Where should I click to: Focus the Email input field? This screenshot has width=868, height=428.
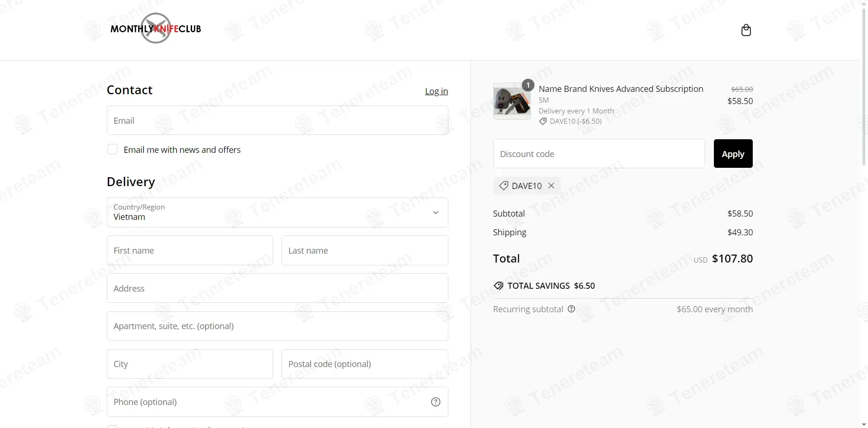point(277,120)
